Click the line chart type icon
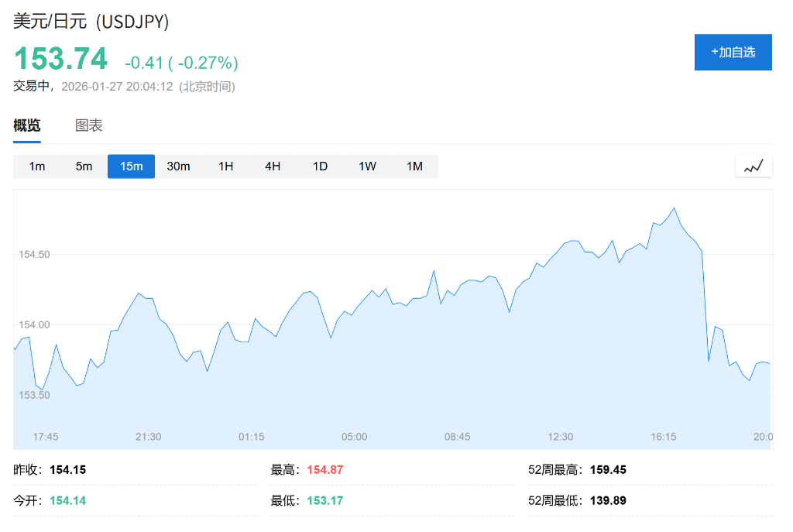Image resolution: width=793 pixels, height=532 pixels. click(754, 166)
